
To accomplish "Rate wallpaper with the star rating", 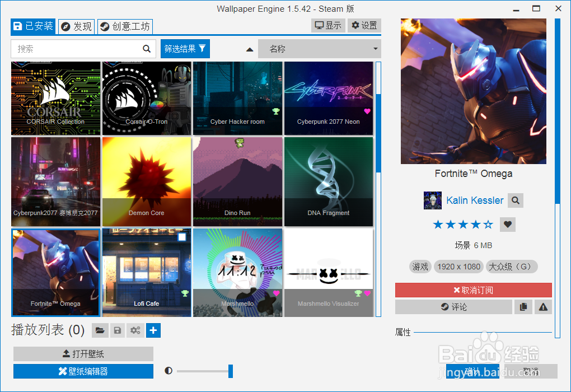I will coord(463,225).
